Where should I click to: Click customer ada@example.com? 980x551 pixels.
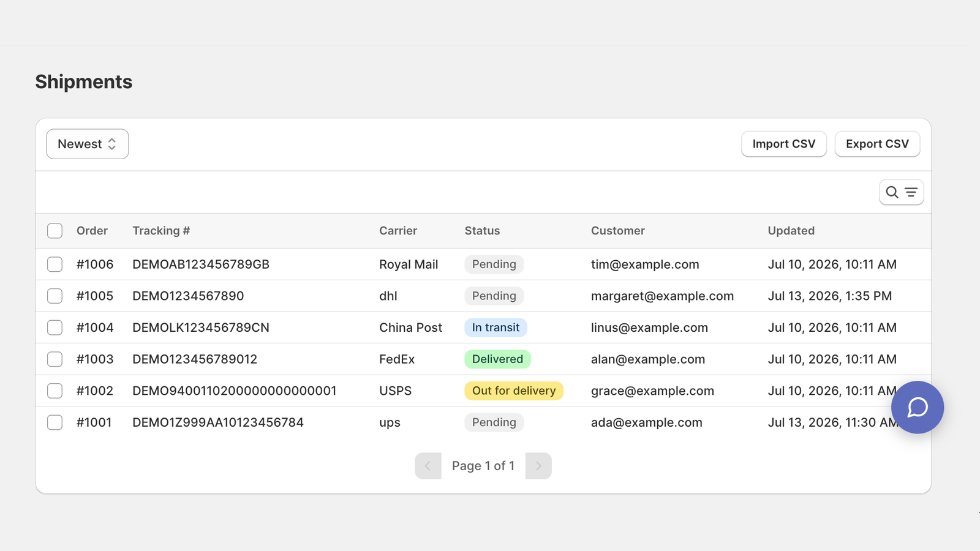coord(647,422)
